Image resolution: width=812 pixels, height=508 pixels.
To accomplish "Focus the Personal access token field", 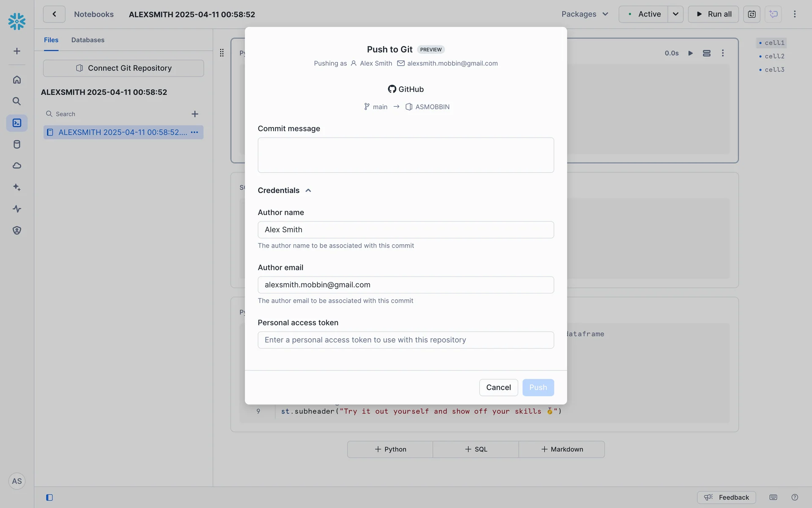I will click(x=406, y=340).
